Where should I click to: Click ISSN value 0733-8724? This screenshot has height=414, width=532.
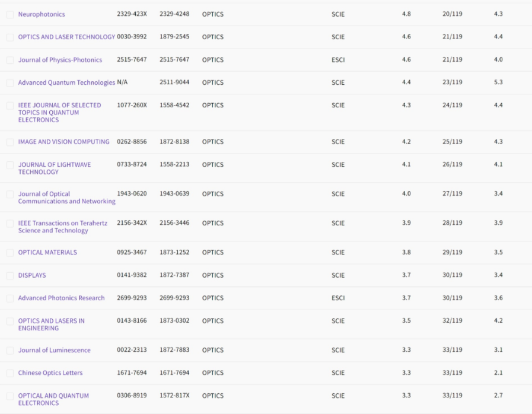132,164
